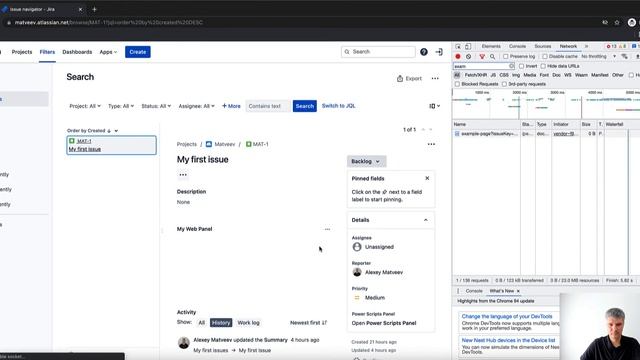The image size is (640, 360).
Task: Bookmark this page with the star icon
Action: tap(617, 22)
